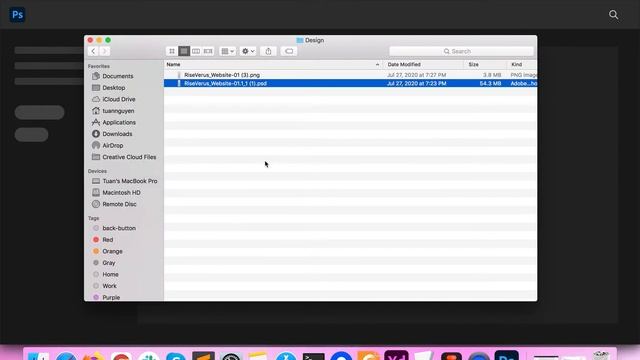Viewport: 640px width, 360px height.
Task: Switch Finder to gallery view
Action: [208, 51]
